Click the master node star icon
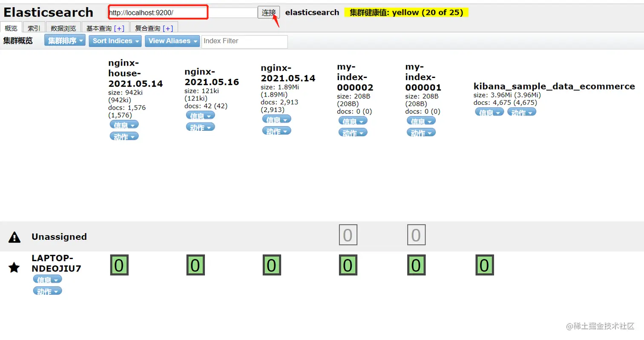Screen dimensions: 644x340 coord(14,268)
